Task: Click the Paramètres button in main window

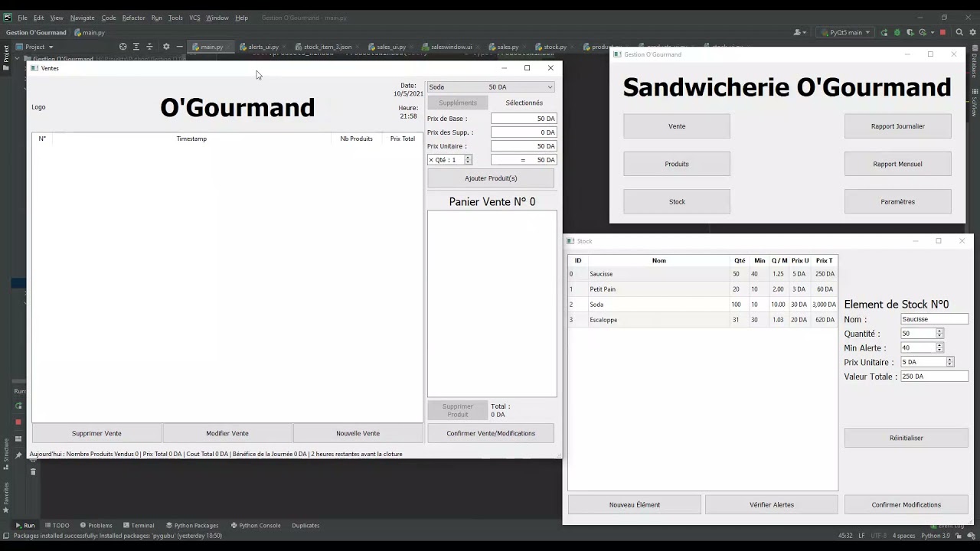Action: click(897, 202)
